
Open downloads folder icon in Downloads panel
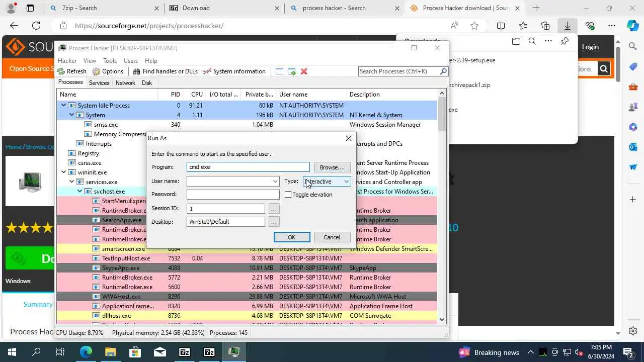click(516, 41)
